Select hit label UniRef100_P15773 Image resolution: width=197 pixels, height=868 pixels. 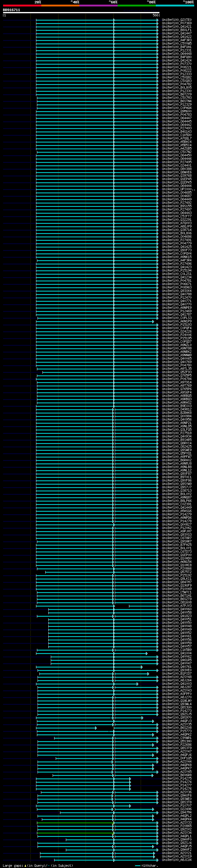coord(177,731)
